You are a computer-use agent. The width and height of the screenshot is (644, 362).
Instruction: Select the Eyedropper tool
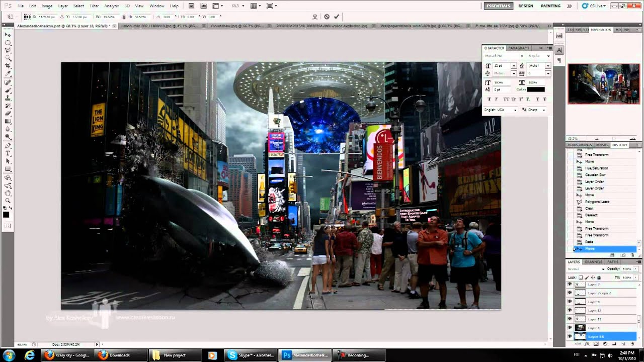click(8, 74)
